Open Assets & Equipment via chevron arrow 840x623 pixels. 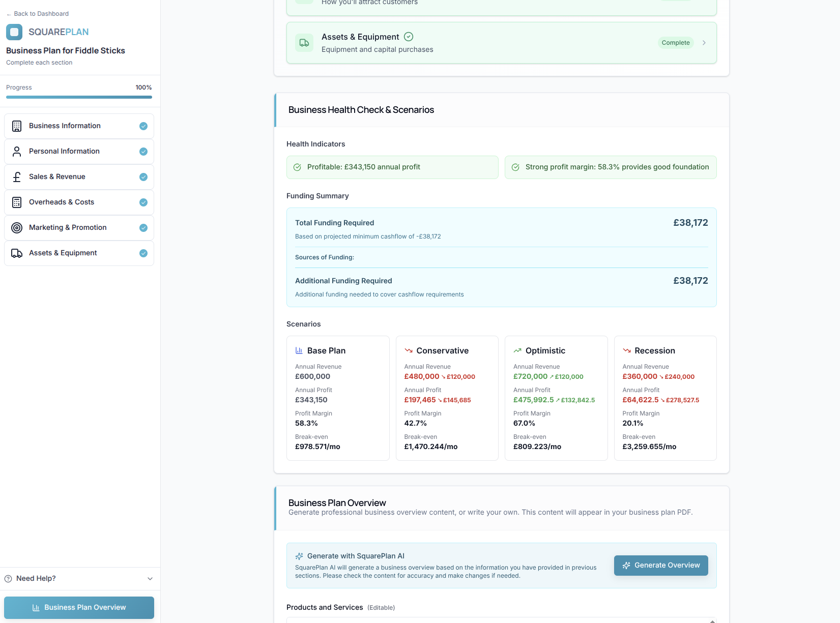coord(704,43)
